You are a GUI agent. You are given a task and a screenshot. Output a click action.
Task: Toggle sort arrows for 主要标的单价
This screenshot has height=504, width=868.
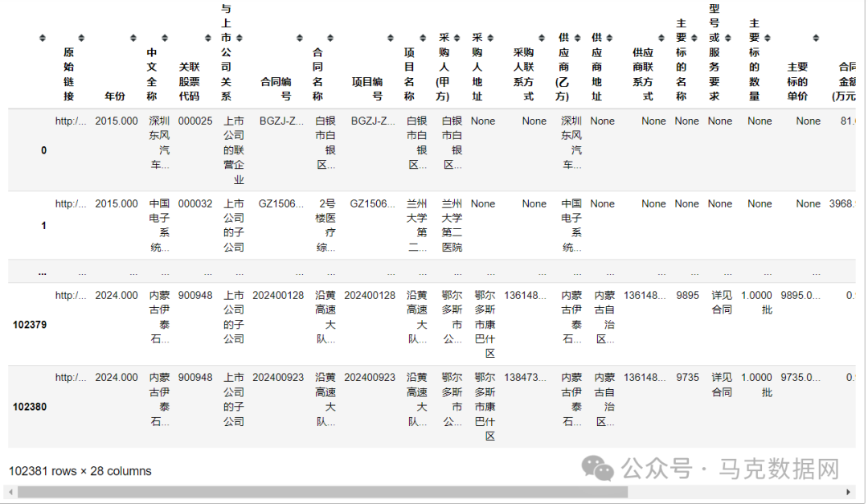coord(816,39)
